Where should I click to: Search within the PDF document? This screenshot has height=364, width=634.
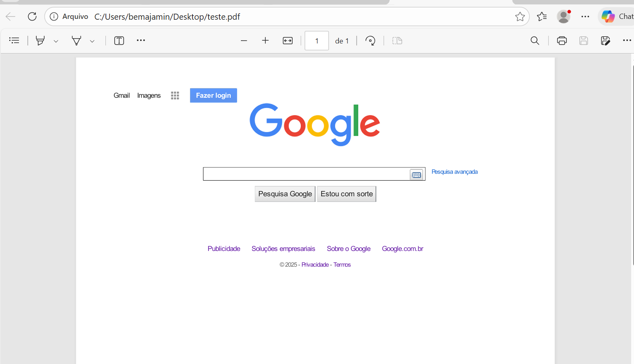pyautogui.click(x=535, y=41)
